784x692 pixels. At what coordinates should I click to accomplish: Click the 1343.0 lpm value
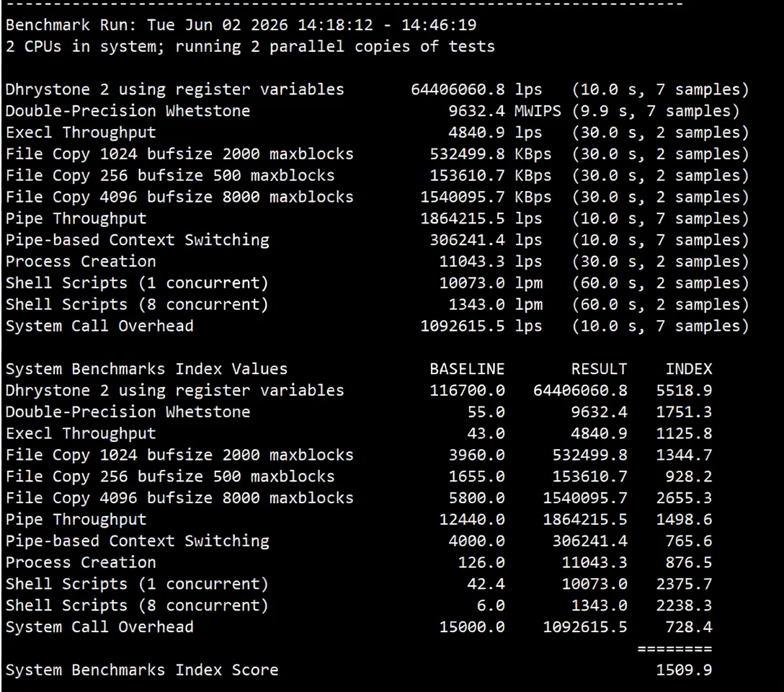[x=495, y=304]
